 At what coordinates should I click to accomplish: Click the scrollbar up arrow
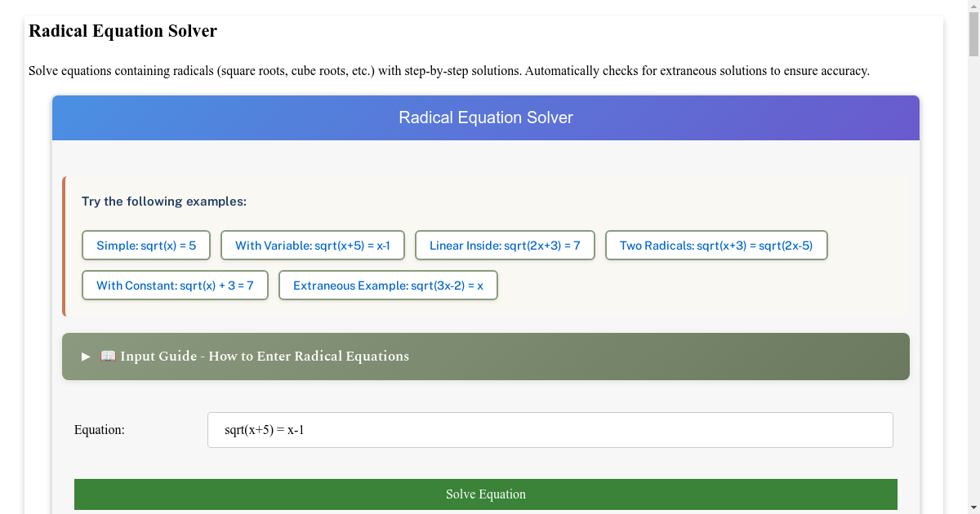pos(973,7)
